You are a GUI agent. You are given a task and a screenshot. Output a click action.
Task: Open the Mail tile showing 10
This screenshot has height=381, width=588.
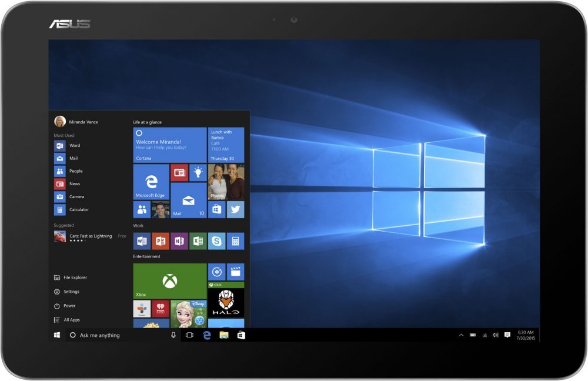click(189, 200)
